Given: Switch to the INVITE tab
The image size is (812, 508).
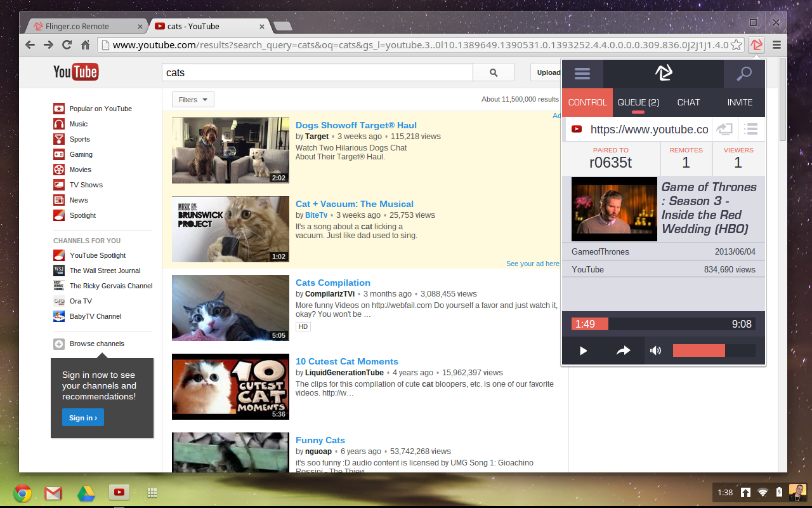Looking at the screenshot, I should click(x=740, y=102).
